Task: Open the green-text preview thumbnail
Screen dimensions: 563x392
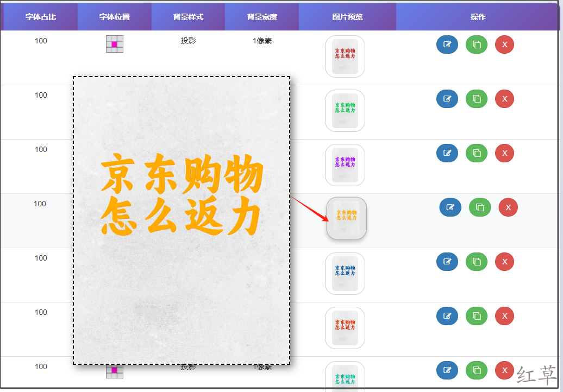Action: tap(345, 111)
